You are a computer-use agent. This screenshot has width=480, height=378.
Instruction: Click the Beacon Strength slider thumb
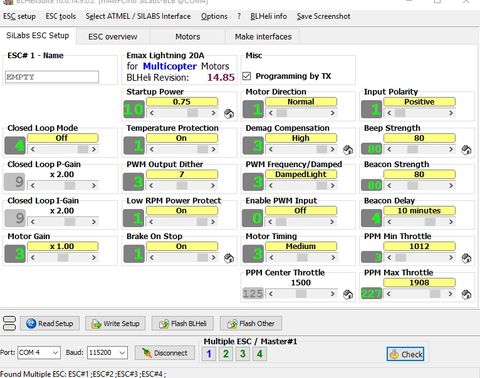pos(412,185)
